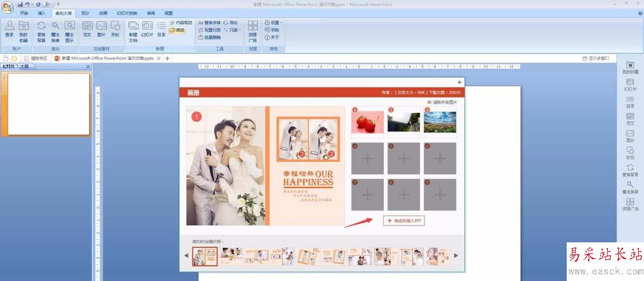The width and height of the screenshot is (644, 281).
Task: Click the 登录 login icon in ribbon
Action: pyautogui.click(x=10, y=29)
